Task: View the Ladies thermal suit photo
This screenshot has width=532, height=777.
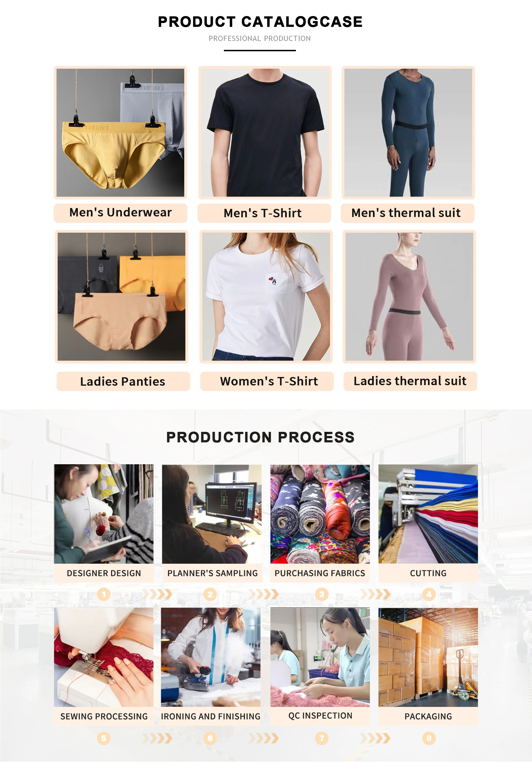Action: point(409,296)
